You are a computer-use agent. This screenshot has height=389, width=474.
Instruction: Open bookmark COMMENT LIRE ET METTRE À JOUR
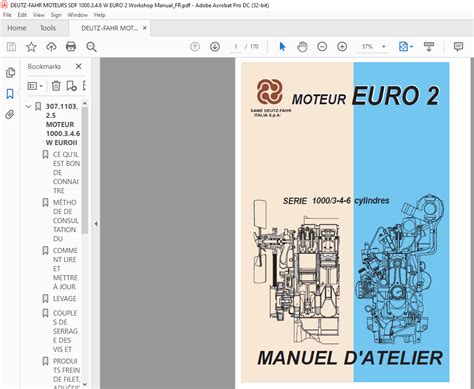point(65,268)
